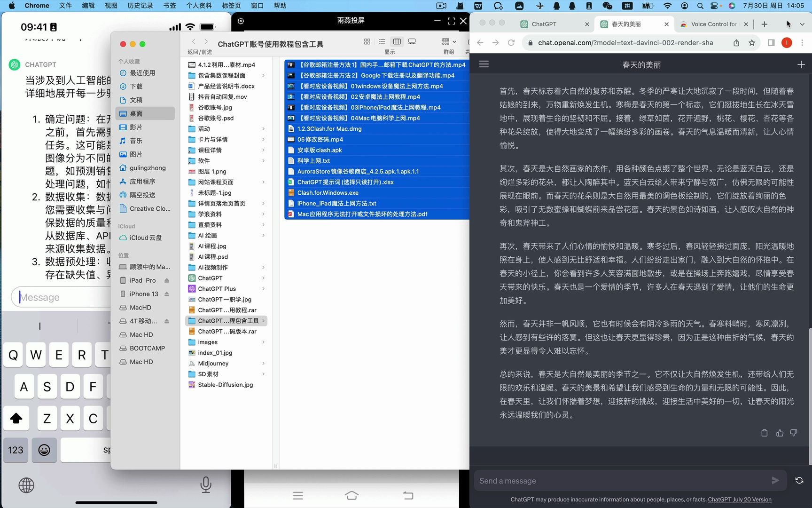The width and height of the screenshot is (812, 508).
Task: Toggle Chrome side panel icon
Action: click(x=771, y=43)
